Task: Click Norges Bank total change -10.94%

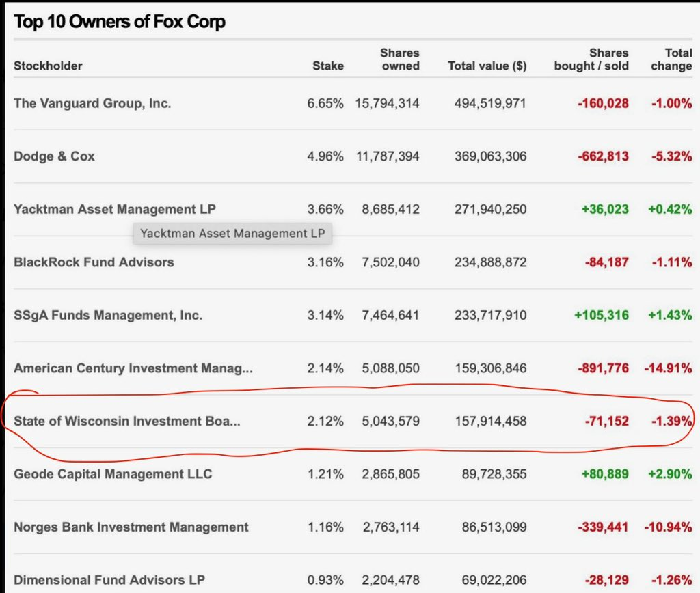Action: click(x=669, y=527)
